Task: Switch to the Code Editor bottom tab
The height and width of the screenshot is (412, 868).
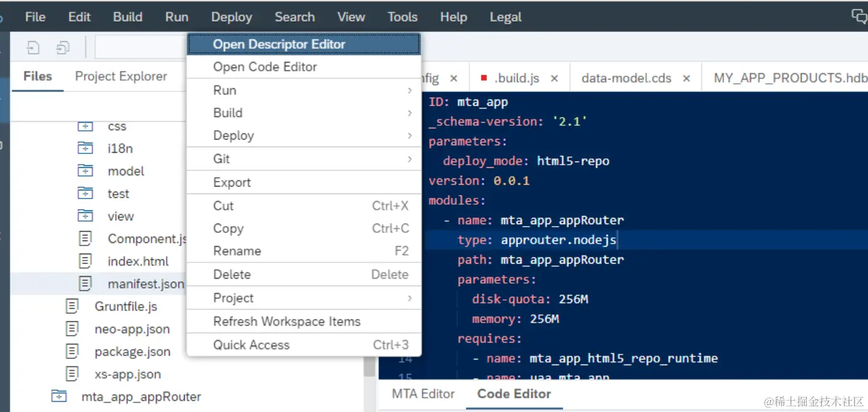Action: coord(514,394)
